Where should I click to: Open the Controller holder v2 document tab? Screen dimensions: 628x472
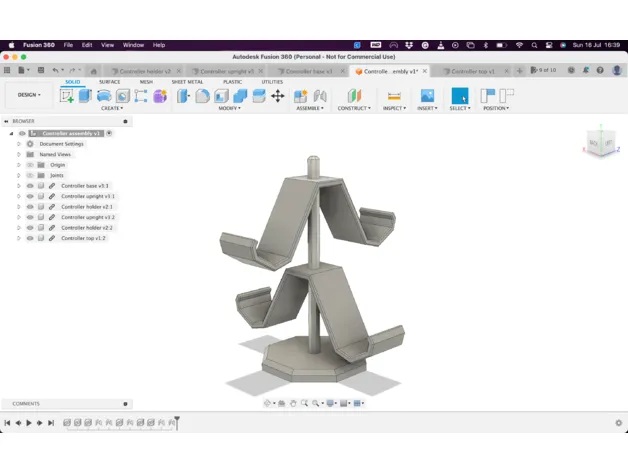coord(145,71)
